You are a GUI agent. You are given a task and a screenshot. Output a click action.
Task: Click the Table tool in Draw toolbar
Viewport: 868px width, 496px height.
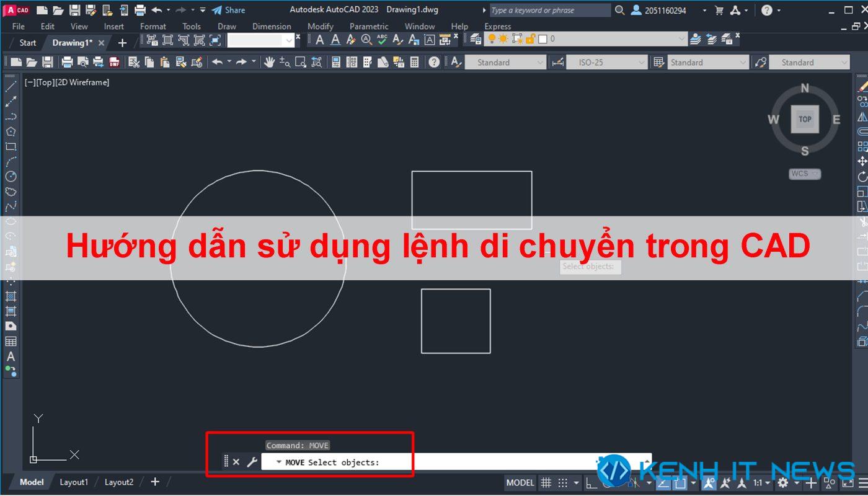point(11,342)
